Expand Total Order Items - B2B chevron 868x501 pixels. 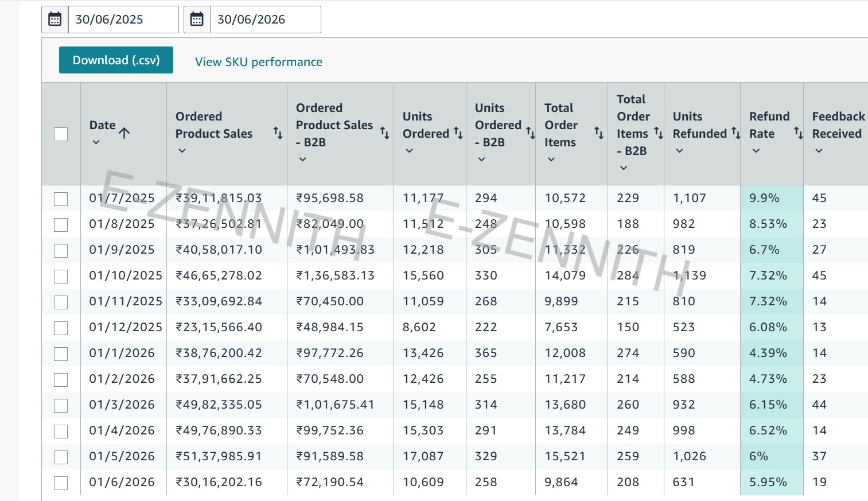623,168
